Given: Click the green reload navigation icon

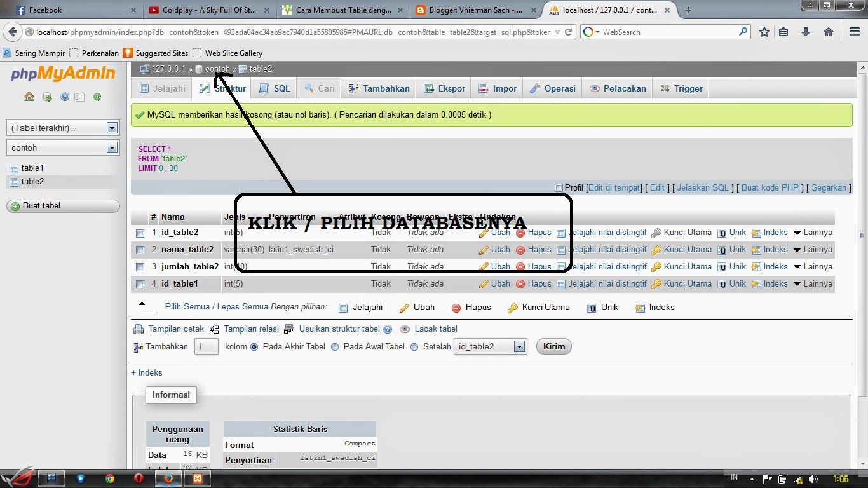Looking at the screenshot, I should click(x=97, y=97).
